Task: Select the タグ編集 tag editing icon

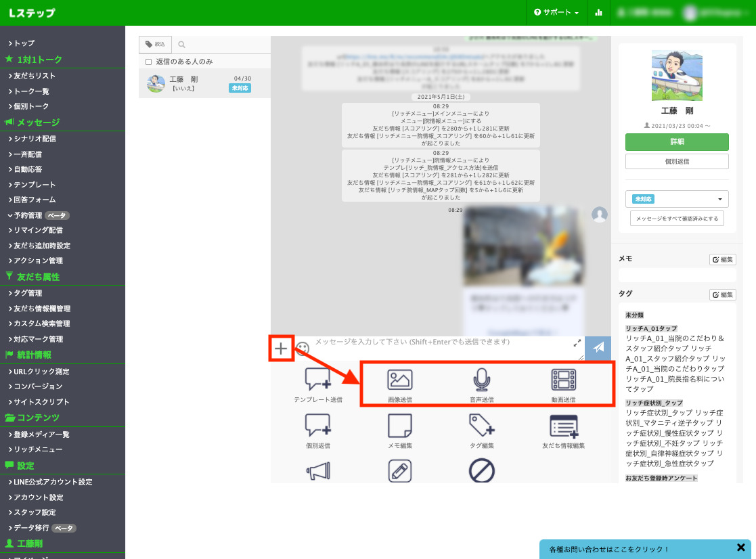Action: (x=481, y=428)
